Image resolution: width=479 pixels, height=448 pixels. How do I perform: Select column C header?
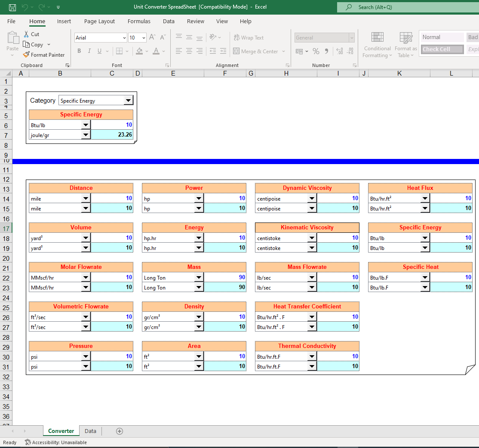(112, 73)
